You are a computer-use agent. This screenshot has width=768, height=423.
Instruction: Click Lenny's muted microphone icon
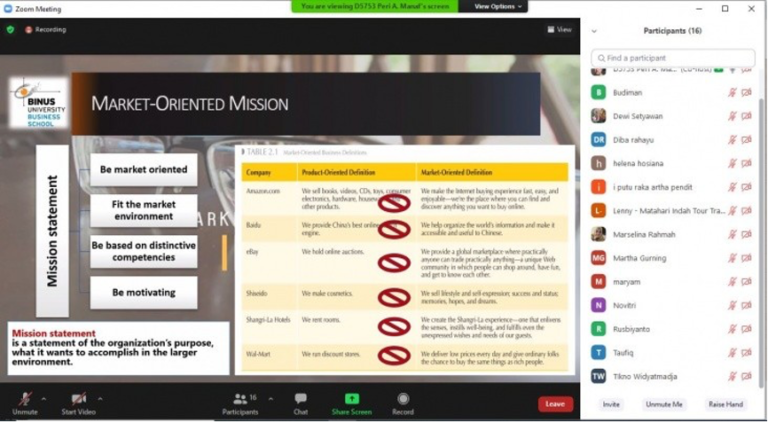[x=732, y=211]
